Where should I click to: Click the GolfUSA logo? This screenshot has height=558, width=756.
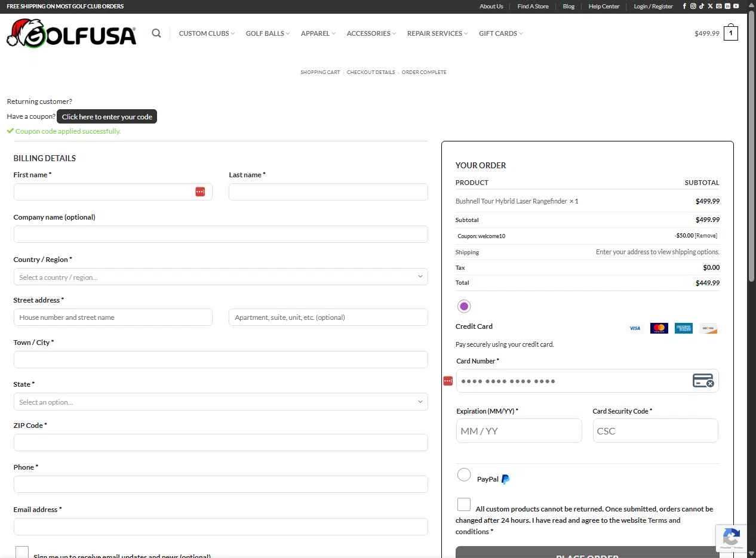coord(72,33)
